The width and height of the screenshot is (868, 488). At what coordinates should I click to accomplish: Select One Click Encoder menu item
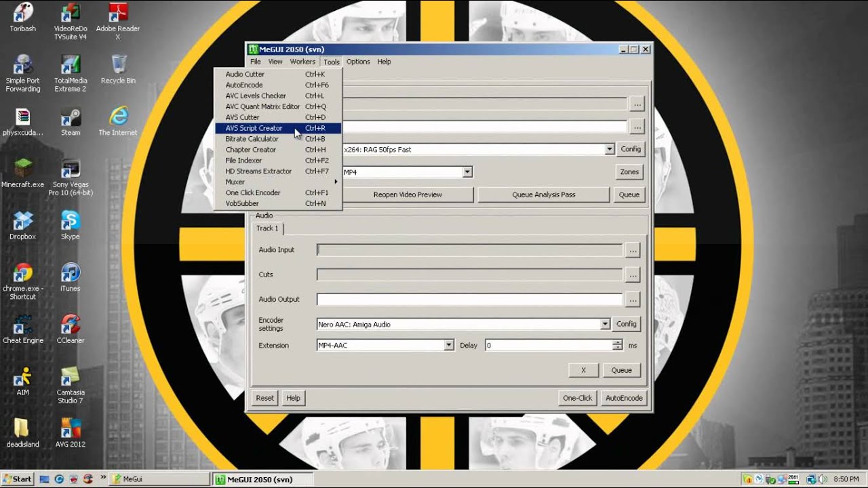point(278,192)
